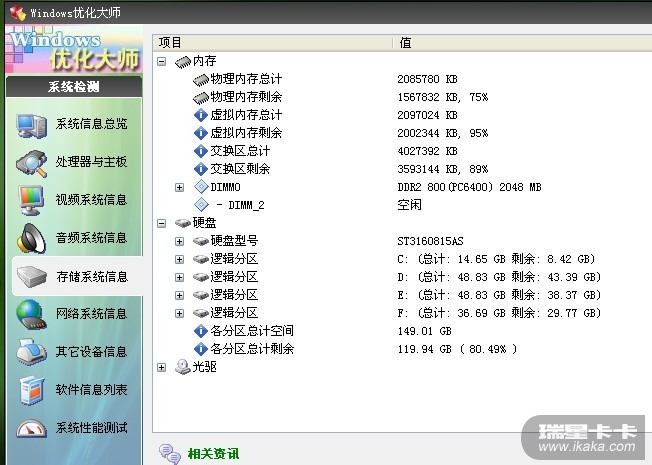Click the info icon beside 交换区总计

tap(201, 151)
